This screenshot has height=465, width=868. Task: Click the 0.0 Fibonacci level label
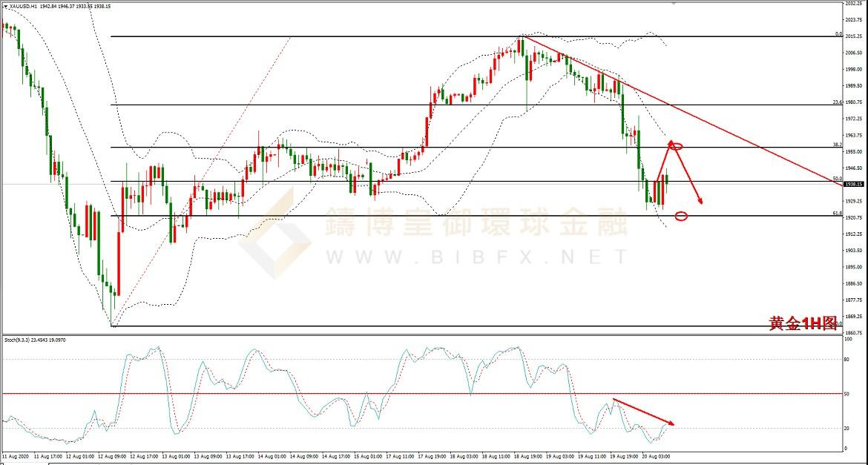[x=838, y=34]
